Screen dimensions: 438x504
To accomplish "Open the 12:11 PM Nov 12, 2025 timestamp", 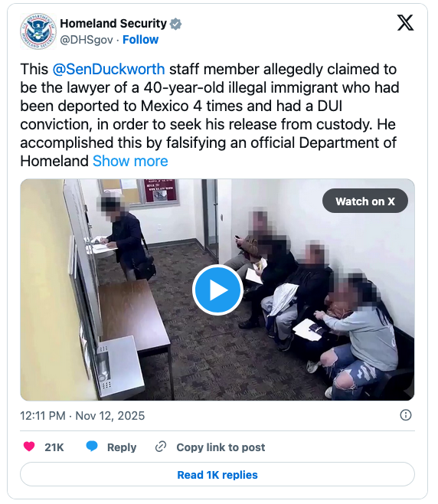I will pos(82,416).
